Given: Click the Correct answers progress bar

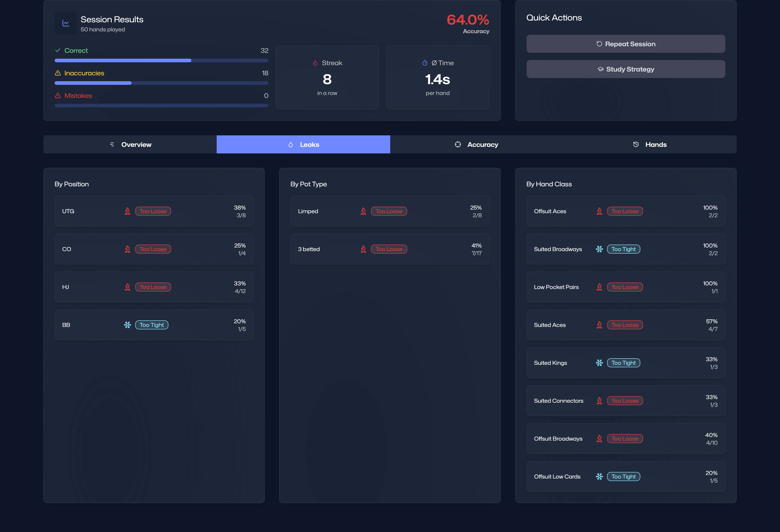Looking at the screenshot, I should [161, 61].
